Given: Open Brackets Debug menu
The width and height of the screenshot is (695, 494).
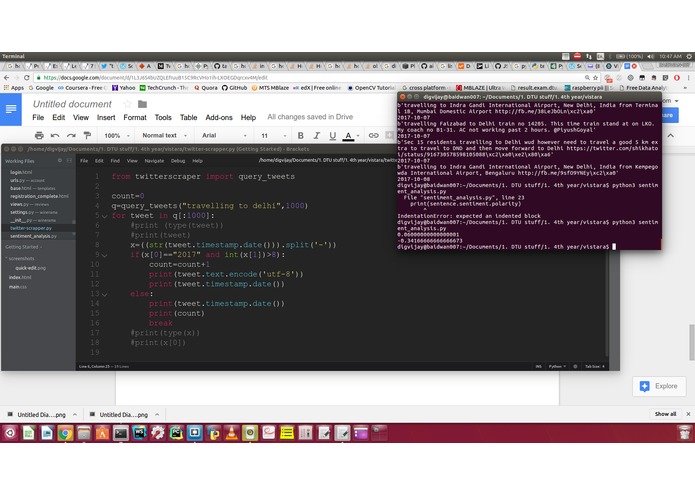Looking at the screenshot, I should coord(178,161).
